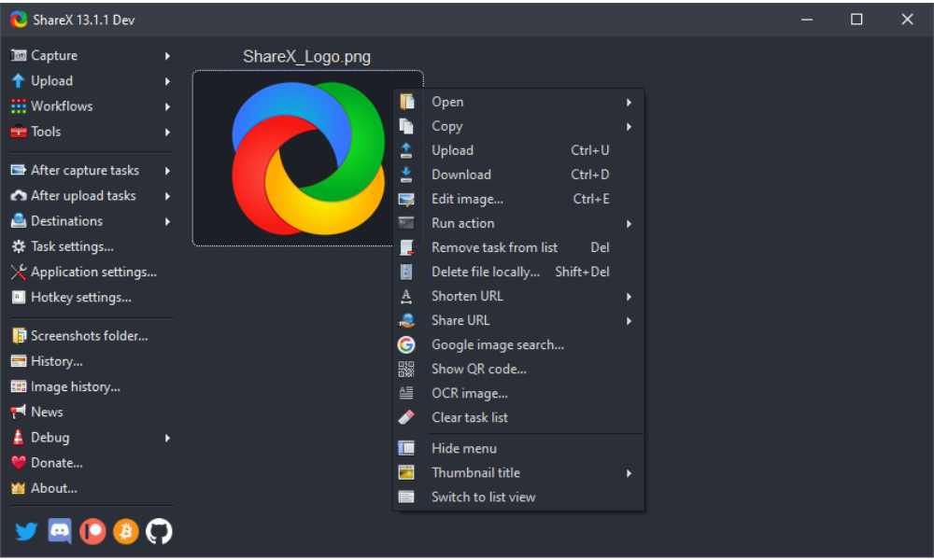Choose Remove task from list

517,247
